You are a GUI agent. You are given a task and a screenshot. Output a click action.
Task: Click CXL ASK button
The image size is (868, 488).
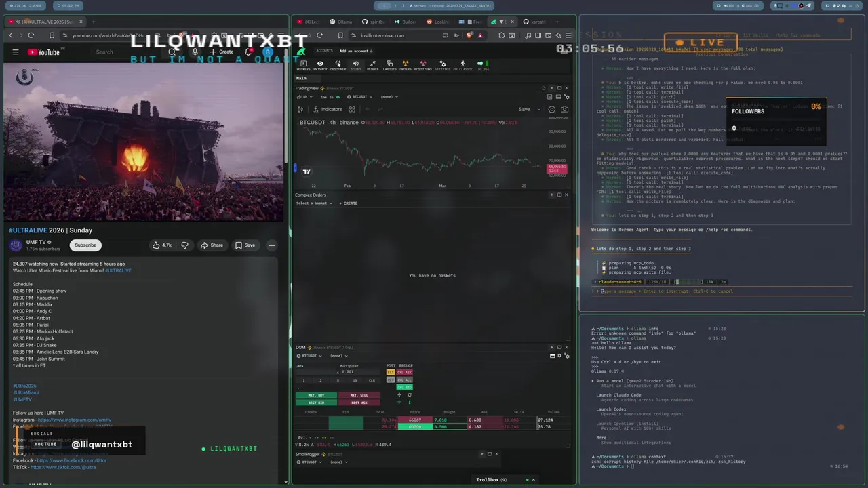click(405, 372)
